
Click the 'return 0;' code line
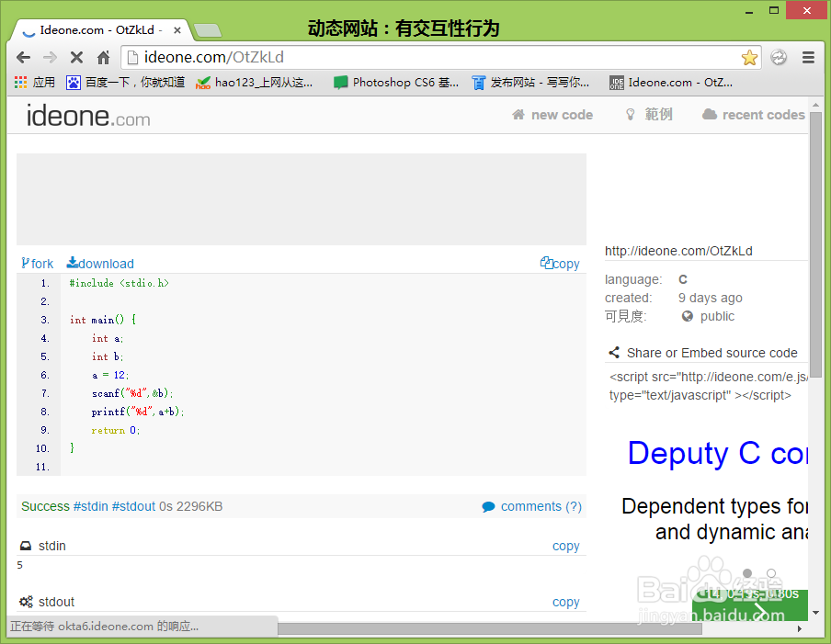116,430
